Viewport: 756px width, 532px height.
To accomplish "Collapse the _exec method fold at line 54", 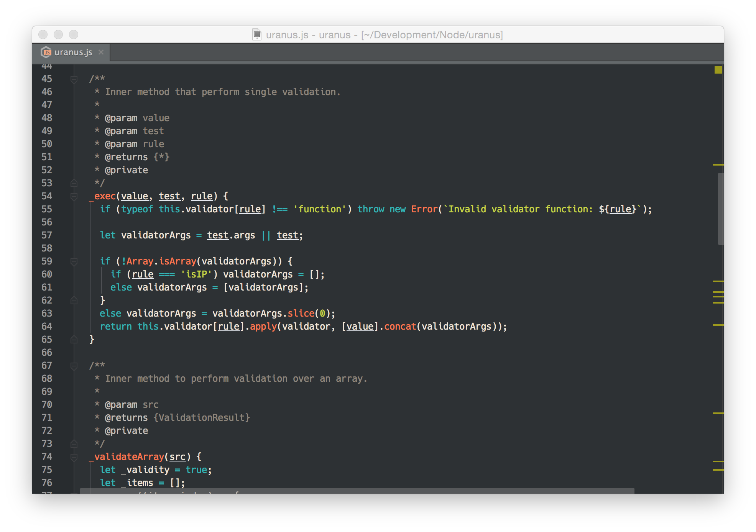I will coord(74,197).
